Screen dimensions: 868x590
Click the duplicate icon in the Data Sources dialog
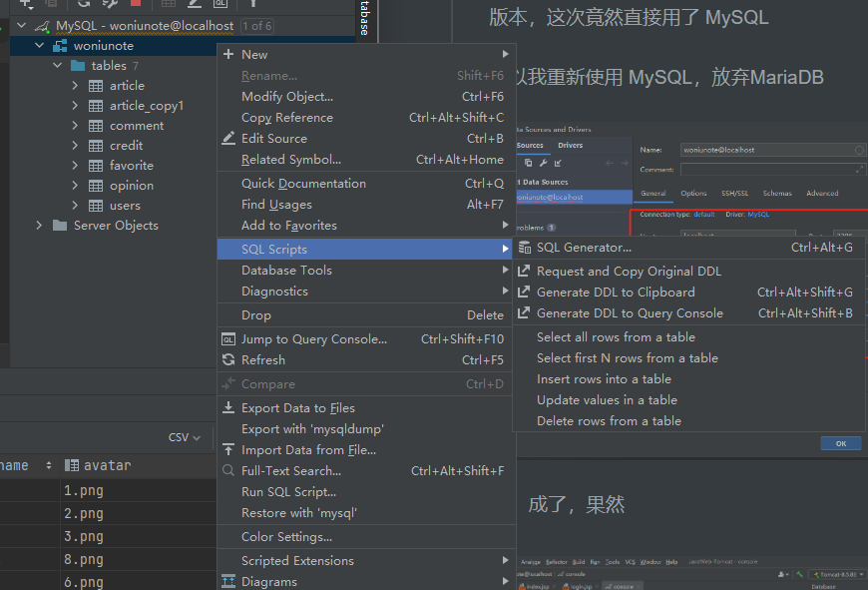(528, 163)
